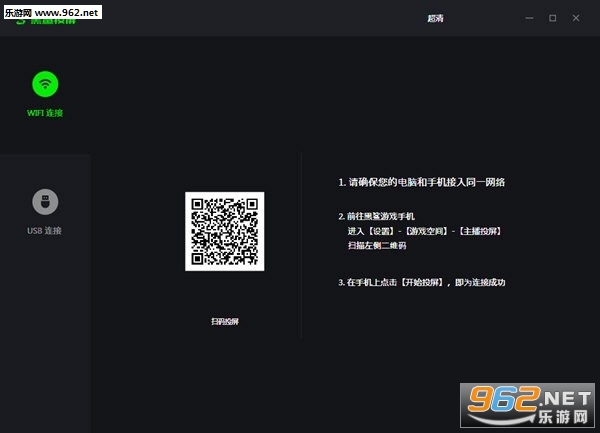Click the 进入【设置】-【游戏空间】 instruction line
This screenshot has height=433, width=600.
(425, 231)
